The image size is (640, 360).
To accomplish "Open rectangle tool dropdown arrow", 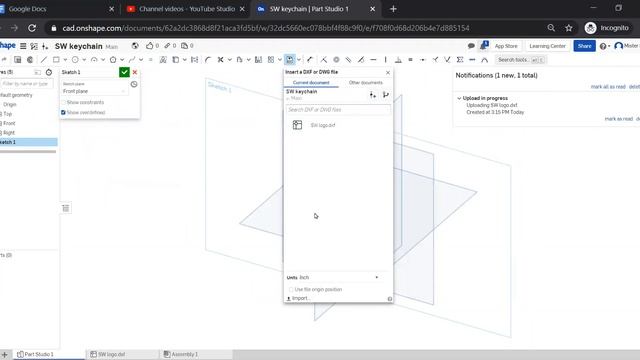I will click(x=65, y=60).
